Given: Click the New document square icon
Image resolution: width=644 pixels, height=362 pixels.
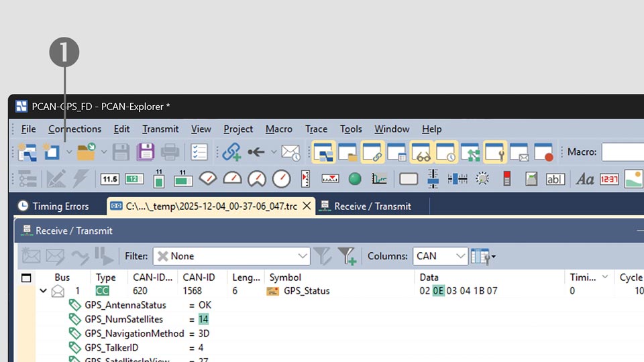Looking at the screenshot, I should pyautogui.click(x=52, y=152).
